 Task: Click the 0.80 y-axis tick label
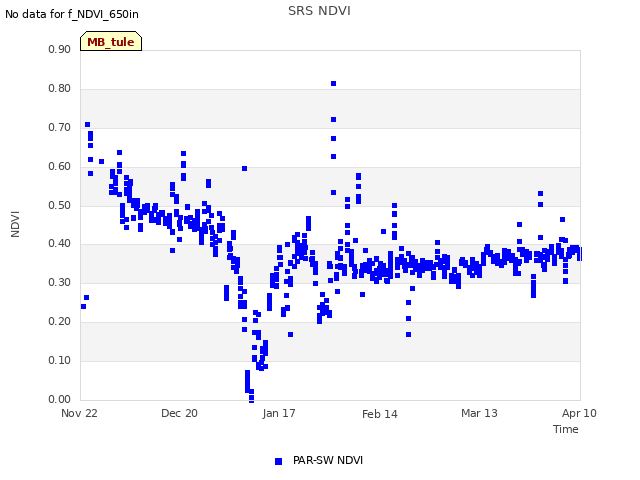59,88
